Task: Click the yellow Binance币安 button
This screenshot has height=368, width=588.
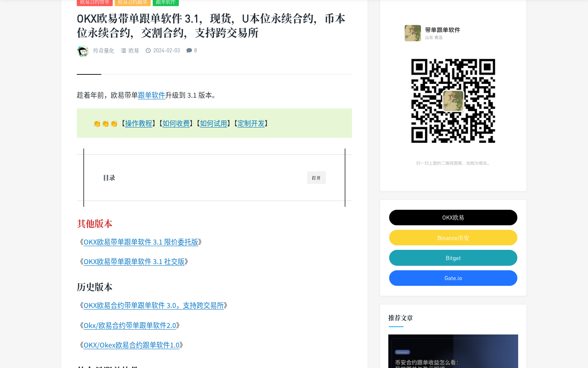Action: [453, 238]
